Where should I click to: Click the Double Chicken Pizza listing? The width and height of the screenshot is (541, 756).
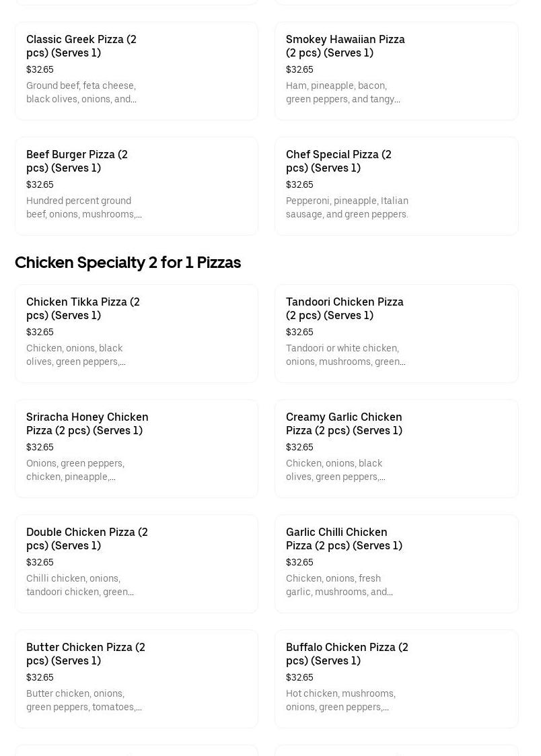(x=136, y=563)
